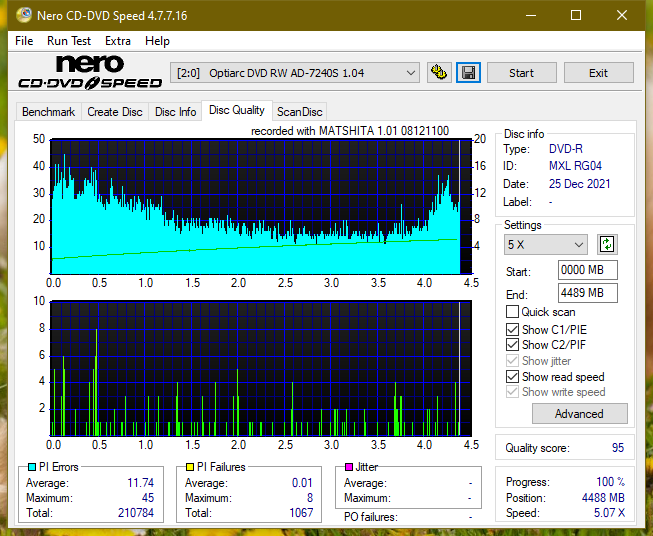Click the Speed value 5.07 X
This screenshot has height=536, width=653.
coord(609,513)
